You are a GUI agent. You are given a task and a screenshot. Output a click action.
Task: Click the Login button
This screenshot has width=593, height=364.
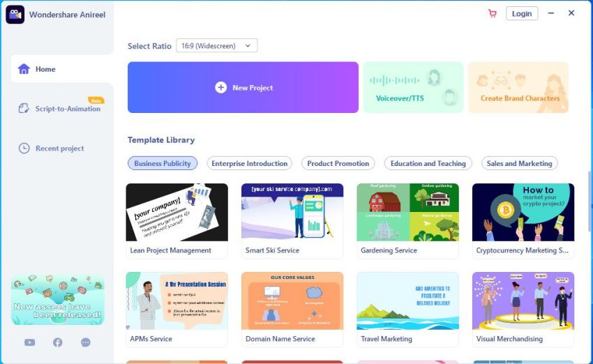point(522,14)
